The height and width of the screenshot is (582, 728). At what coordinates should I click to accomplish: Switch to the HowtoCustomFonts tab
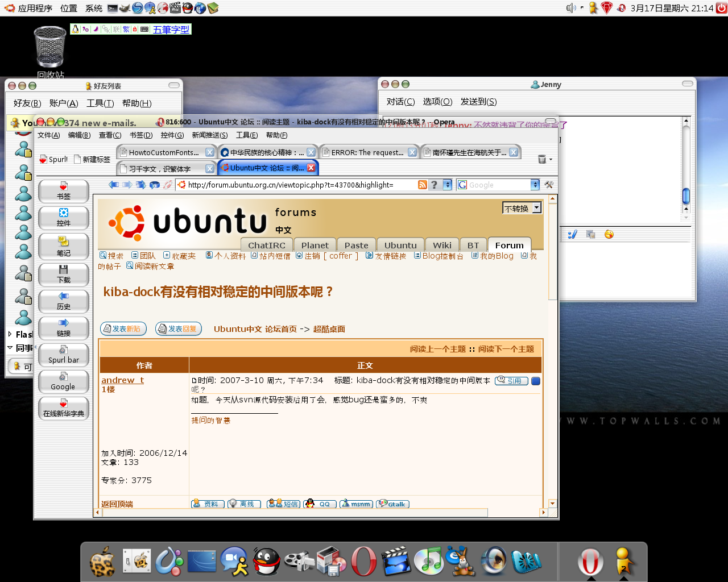pyautogui.click(x=166, y=152)
